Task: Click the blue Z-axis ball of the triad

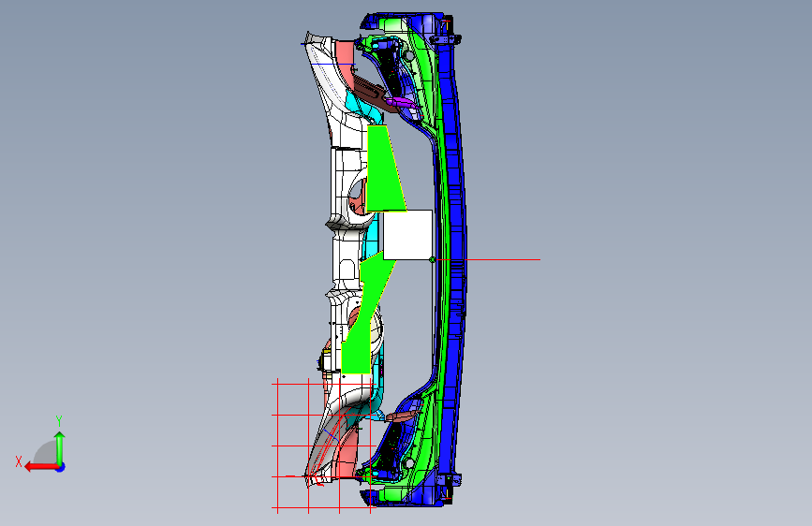Action: coord(61,467)
